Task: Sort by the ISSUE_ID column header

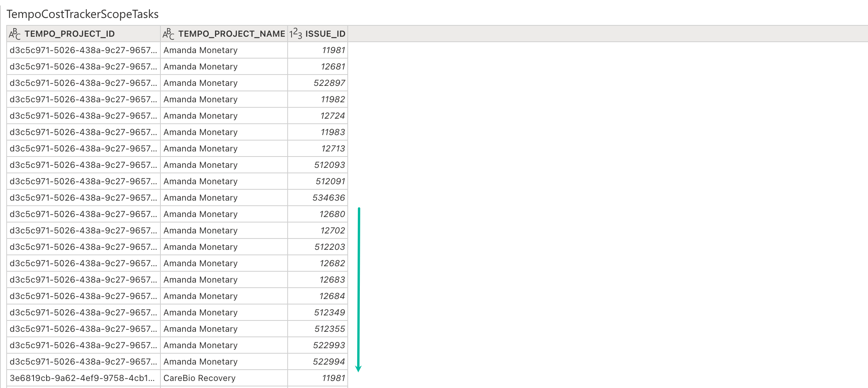Action: coord(325,34)
